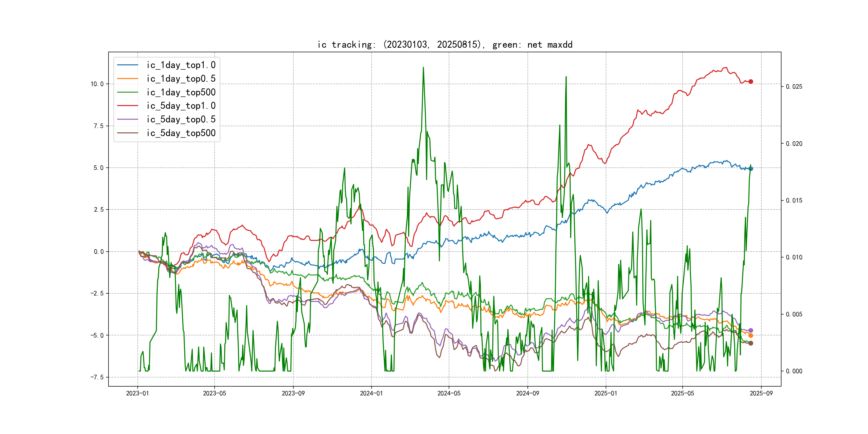The width and height of the screenshot is (868, 434).
Task: Click the blue line sample in legend
Action: tap(128, 65)
